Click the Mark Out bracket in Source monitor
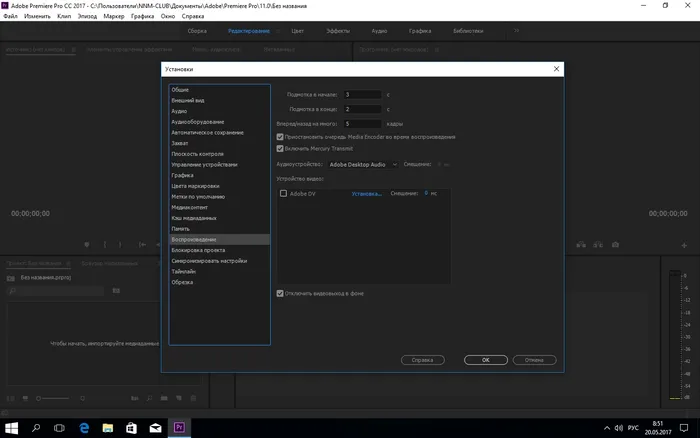Image resolution: width=700 pixels, height=438 pixels. [120, 245]
